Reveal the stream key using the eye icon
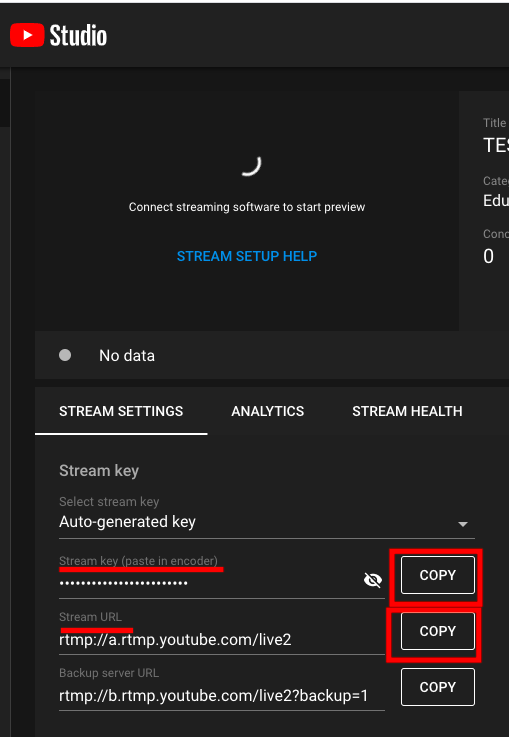The image size is (509, 737). point(373,580)
